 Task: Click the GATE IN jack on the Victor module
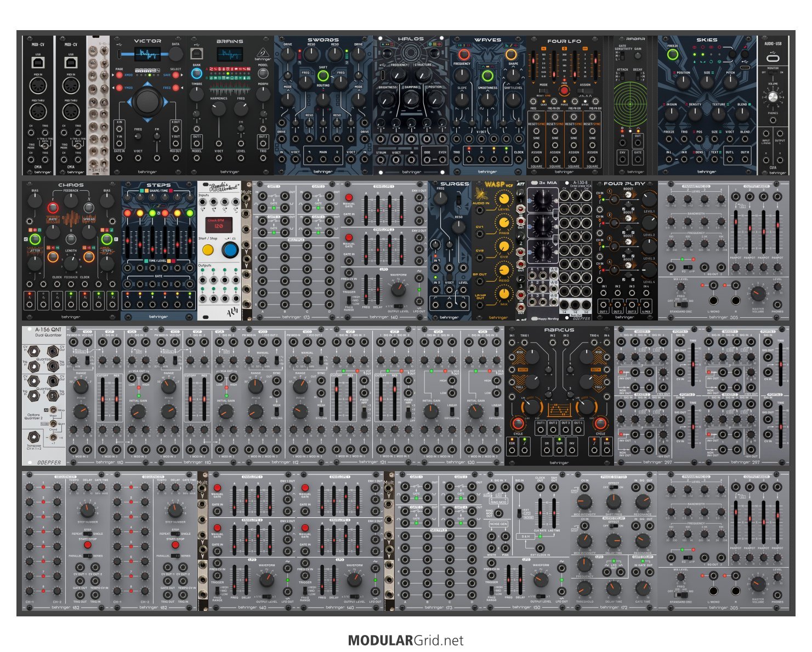click(119, 158)
